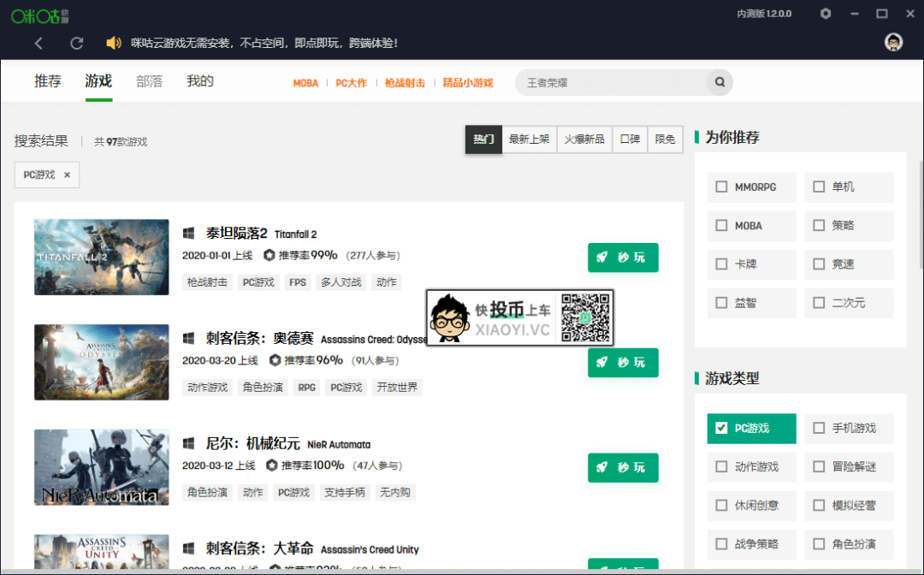Sort results by 限免
Viewport: 924px width, 575px height.
(666, 139)
